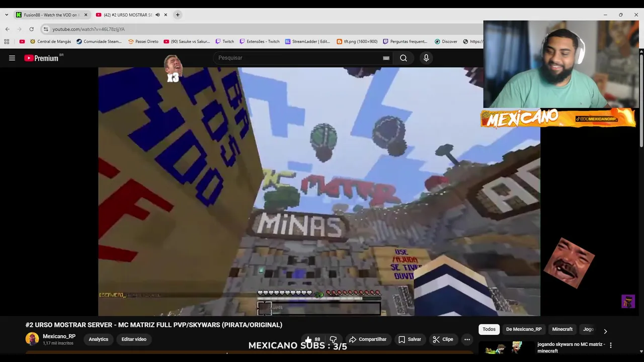Dislike the video with thumbs-down
The height and width of the screenshot is (362, 644).
point(333,339)
